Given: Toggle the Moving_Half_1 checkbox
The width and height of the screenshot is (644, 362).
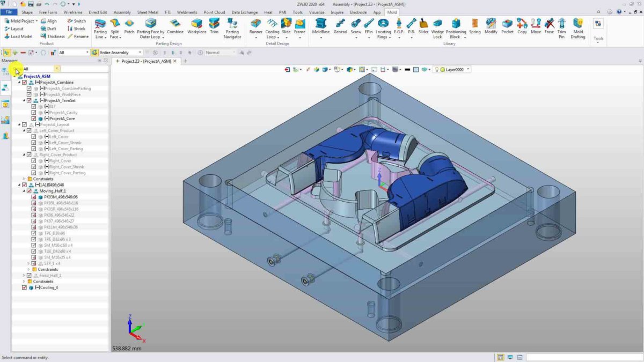Looking at the screenshot, I should (x=28, y=190).
